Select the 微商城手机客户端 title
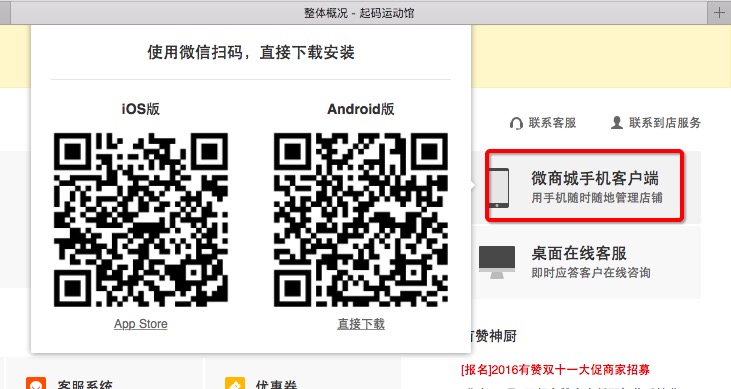This screenshot has height=389, width=731. (595, 178)
